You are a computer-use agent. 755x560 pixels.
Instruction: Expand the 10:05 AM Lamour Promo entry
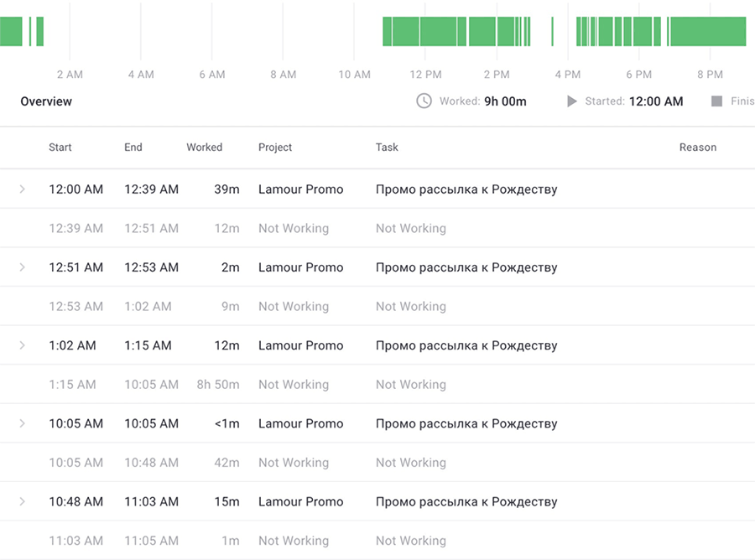(x=23, y=423)
